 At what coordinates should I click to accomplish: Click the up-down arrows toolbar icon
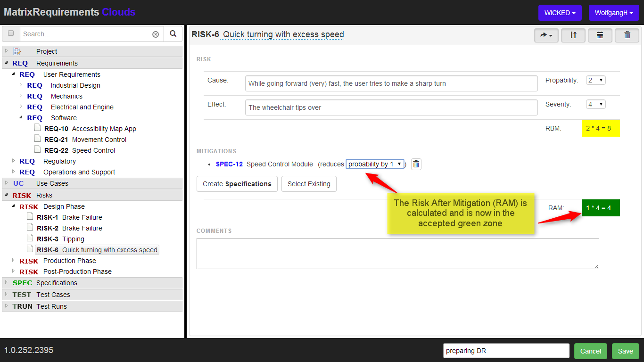573,35
